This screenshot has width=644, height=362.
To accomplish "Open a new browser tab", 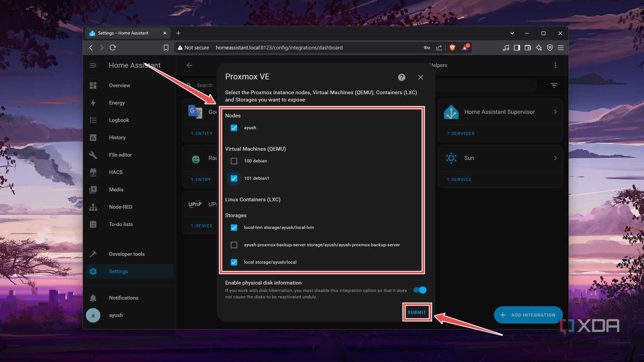I will coord(178,33).
